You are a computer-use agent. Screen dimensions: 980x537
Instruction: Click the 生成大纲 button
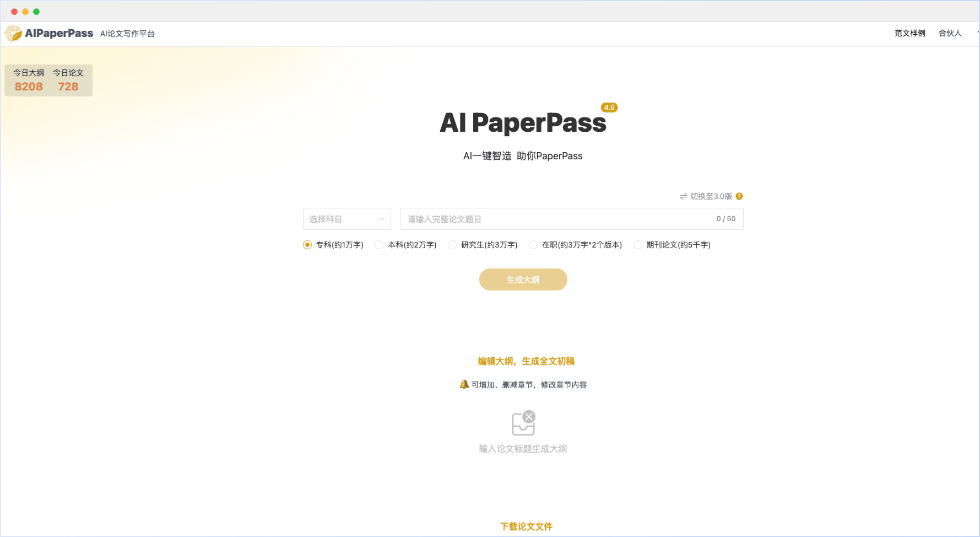point(523,280)
